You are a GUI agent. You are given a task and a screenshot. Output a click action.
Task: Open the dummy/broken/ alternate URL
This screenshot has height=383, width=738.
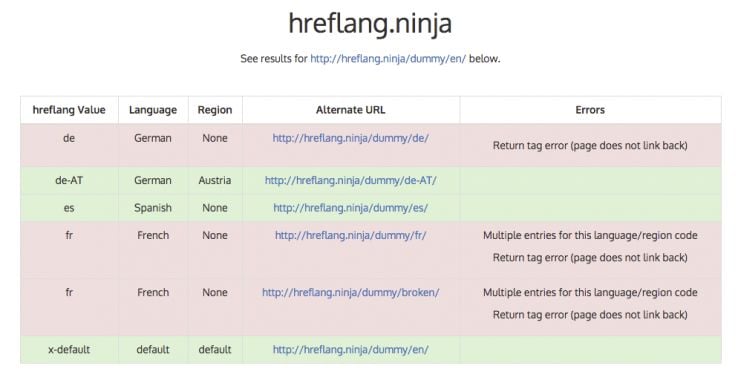pos(351,292)
